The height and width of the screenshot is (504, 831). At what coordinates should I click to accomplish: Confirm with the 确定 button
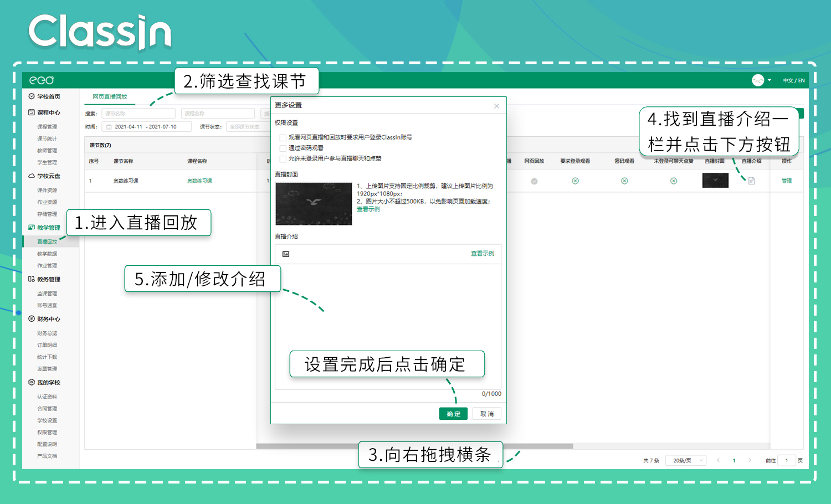click(453, 414)
